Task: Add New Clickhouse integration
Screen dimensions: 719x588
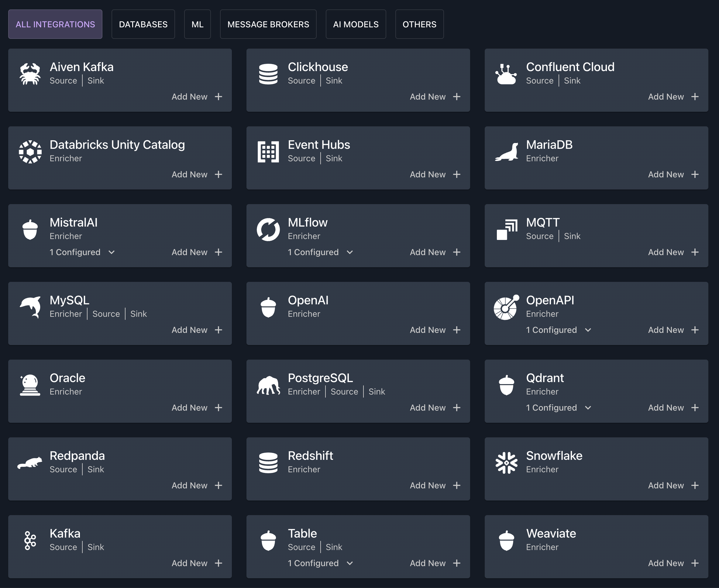Action: coord(435,97)
